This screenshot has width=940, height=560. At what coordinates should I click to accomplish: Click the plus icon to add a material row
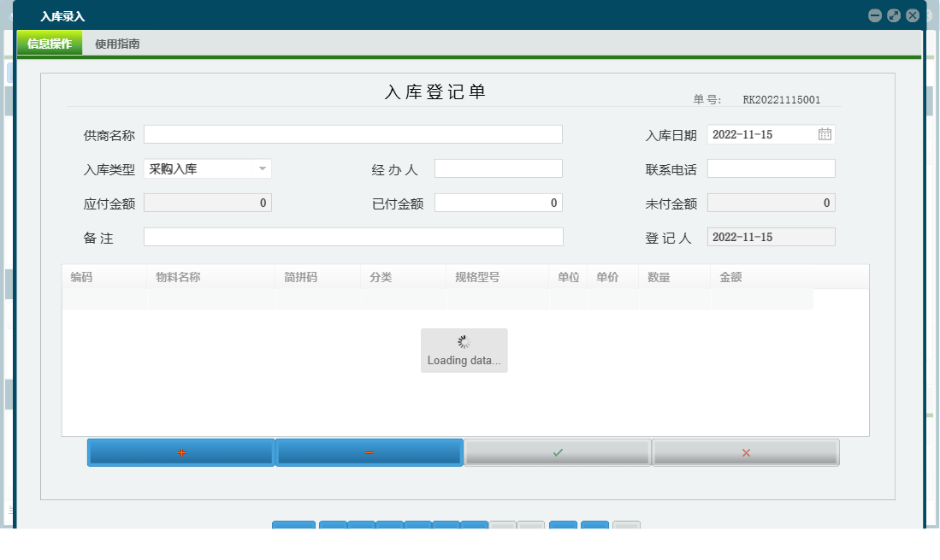180,451
